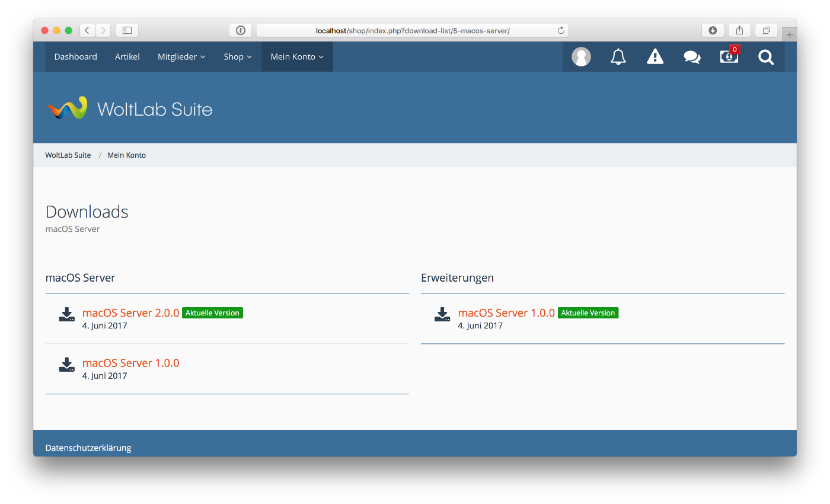Click the moderation warning triangle icon

[x=655, y=57]
